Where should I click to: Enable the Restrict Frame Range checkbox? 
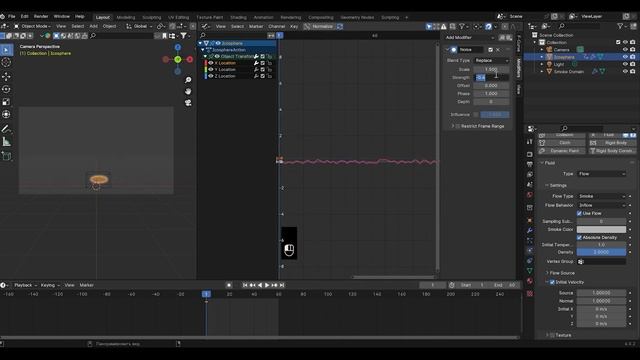[x=458, y=127]
